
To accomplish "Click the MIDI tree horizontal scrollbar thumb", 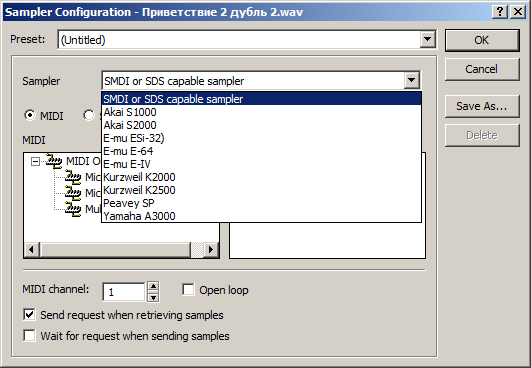I will click(x=115, y=250).
